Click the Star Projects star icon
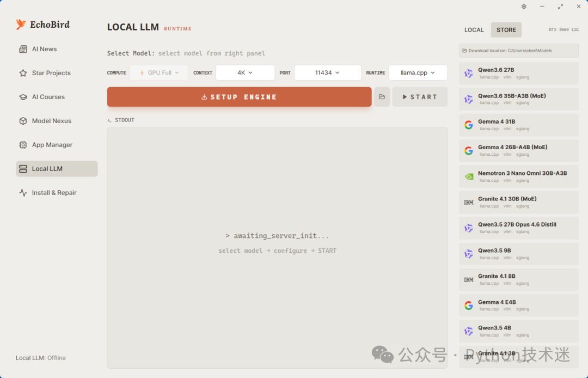The width and height of the screenshot is (588, 378). tap(23, 73)
